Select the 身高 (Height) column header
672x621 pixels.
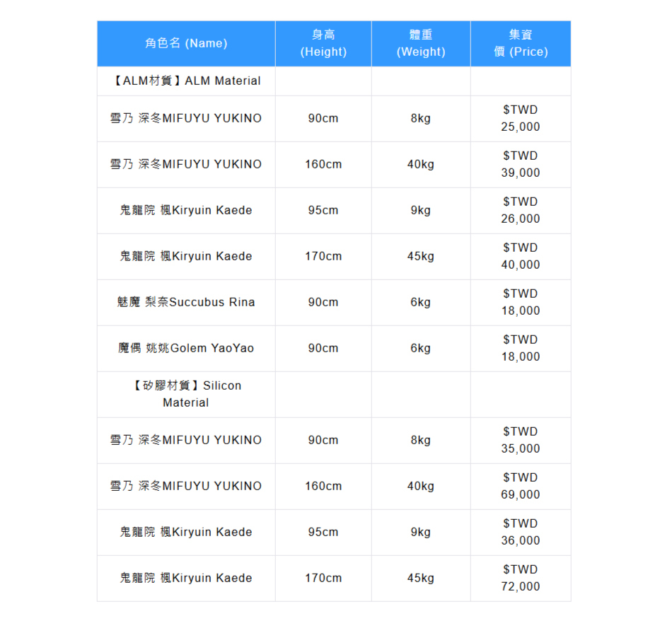(x=323, y=43)
